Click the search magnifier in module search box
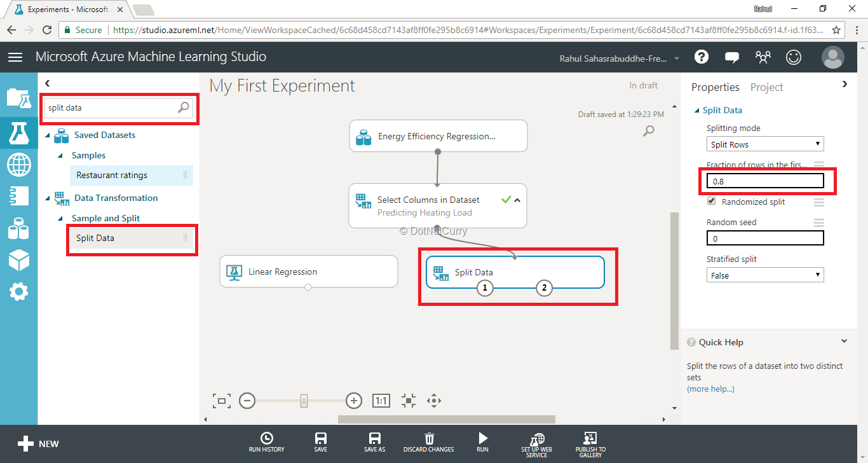Viewport: 868px width, 463px height. pos(184,107)
